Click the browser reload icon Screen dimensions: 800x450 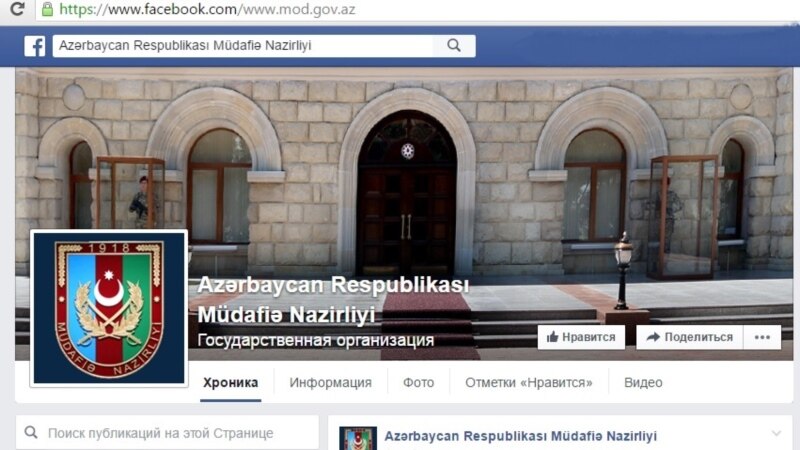tap(16, 9)
